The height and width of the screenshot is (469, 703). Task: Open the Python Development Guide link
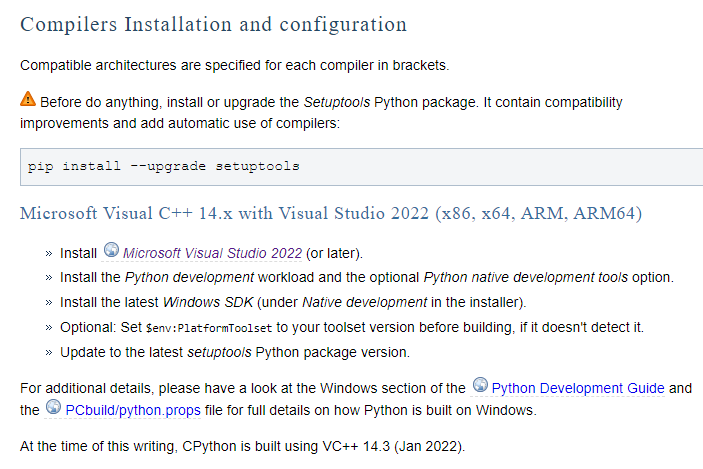(578, 388)
